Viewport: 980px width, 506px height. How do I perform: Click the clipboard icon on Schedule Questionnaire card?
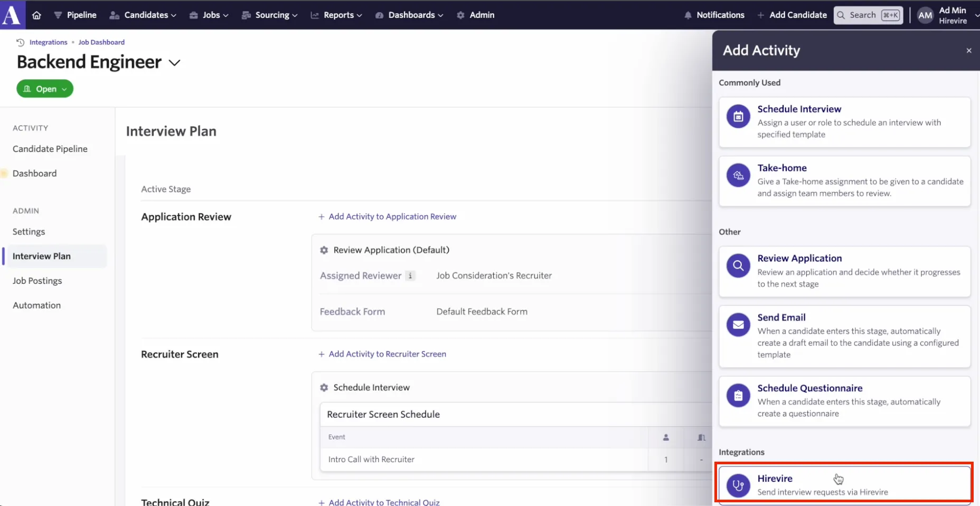738,395
